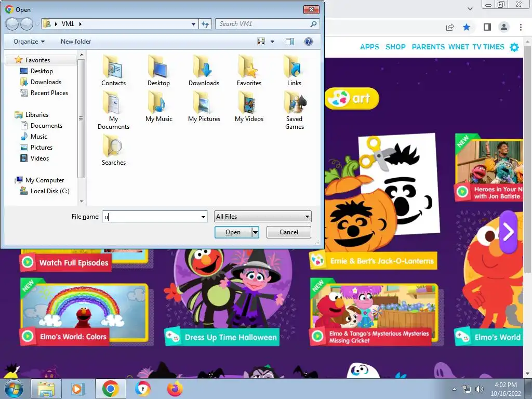The image size is (532, 399).
Task: Toggle the preview pane icon
Action: [x=290, y=42]
